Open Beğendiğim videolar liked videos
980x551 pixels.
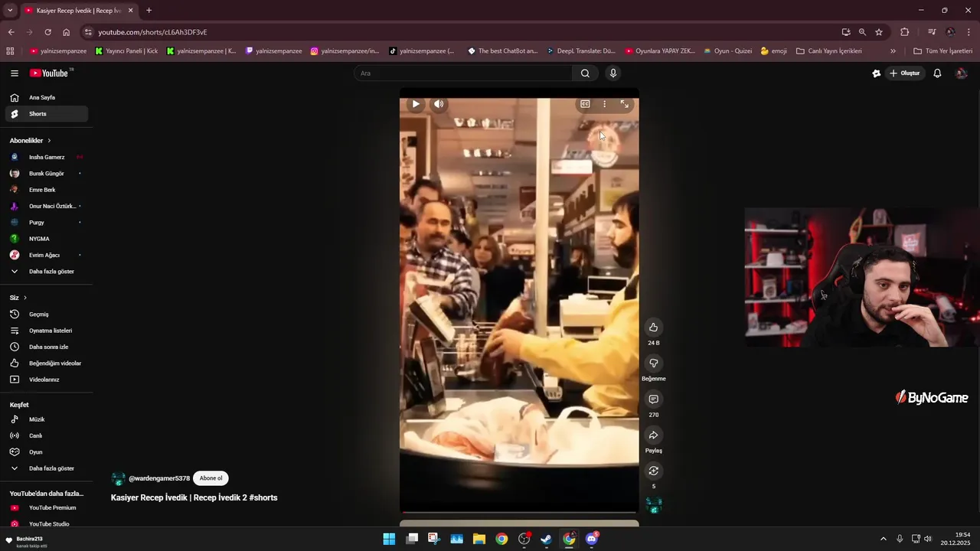[47, 364]
